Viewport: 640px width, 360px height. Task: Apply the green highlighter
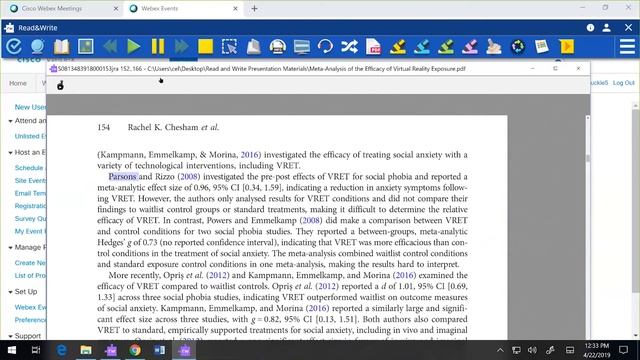[x=446, y=47]
